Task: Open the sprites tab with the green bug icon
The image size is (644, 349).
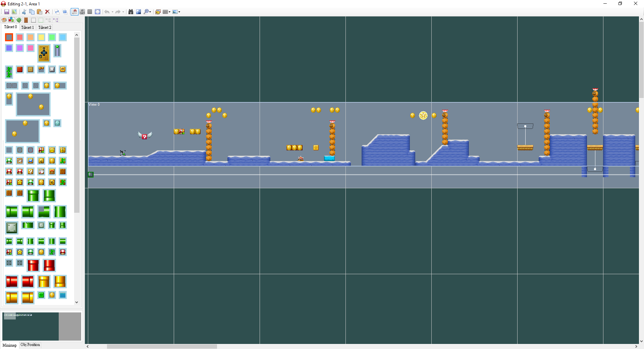Action: coord(19,20)
